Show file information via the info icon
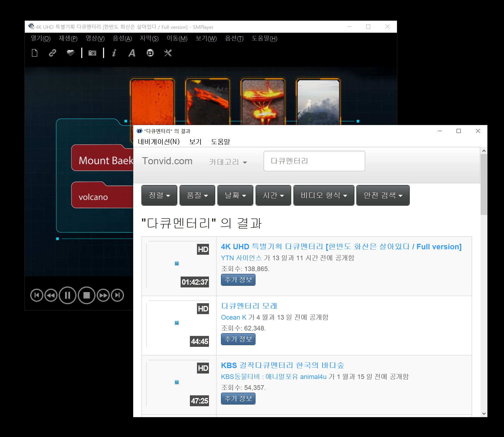This screenshot has width=504, height=437. tap(114, 53)
